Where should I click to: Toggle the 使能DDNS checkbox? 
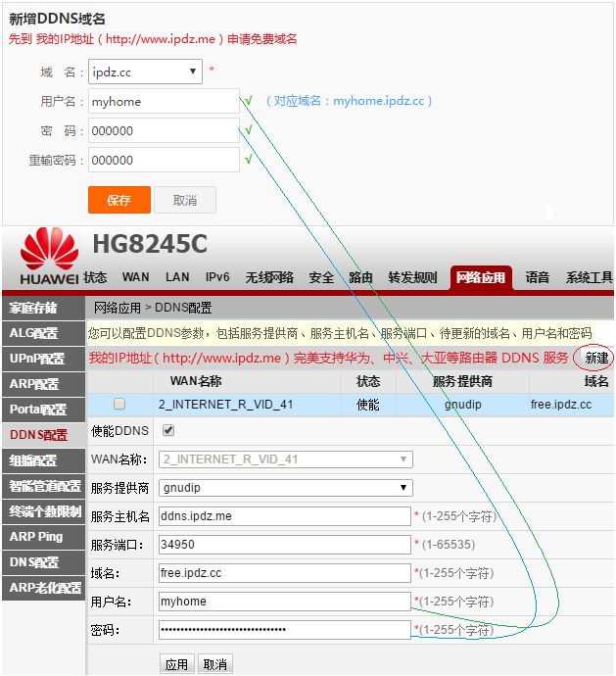tap(168, 430)
